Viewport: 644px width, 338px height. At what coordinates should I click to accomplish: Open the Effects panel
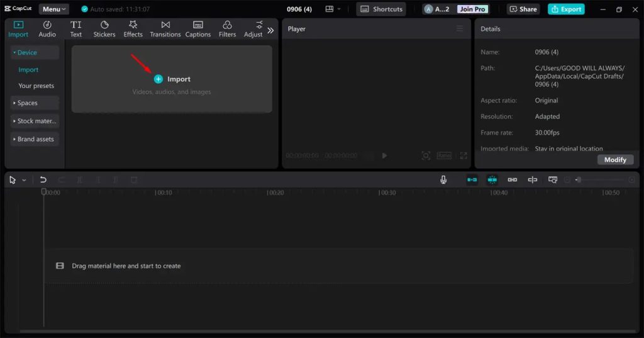click(133, 29)
